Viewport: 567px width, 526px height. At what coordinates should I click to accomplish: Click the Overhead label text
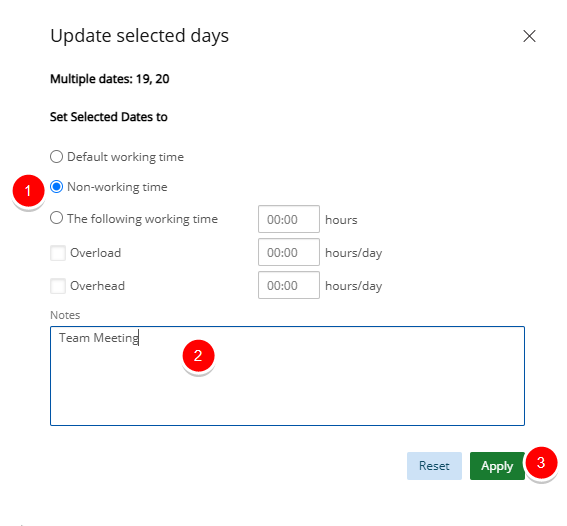coord(97,286)
